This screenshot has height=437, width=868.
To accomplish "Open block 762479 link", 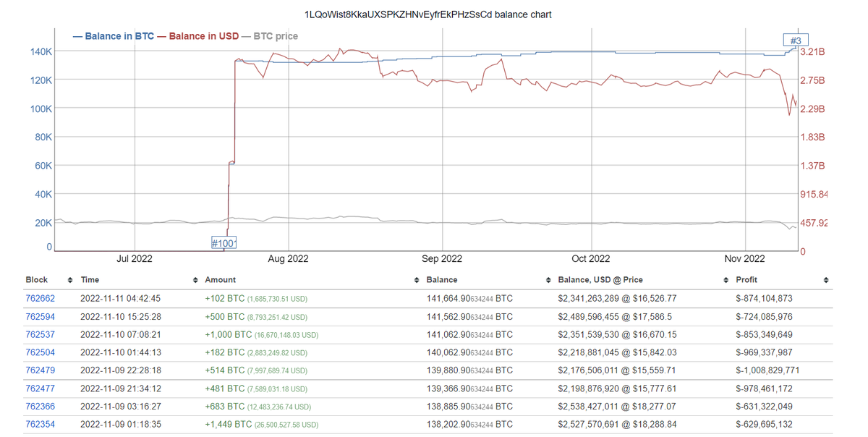I will (x=40, y=370).
